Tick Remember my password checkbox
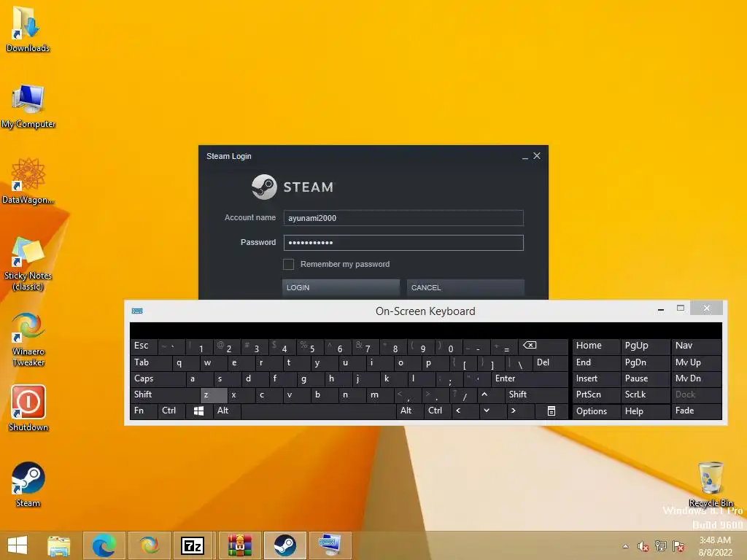This screenshot has height=560, width=747. pos(288,264)
